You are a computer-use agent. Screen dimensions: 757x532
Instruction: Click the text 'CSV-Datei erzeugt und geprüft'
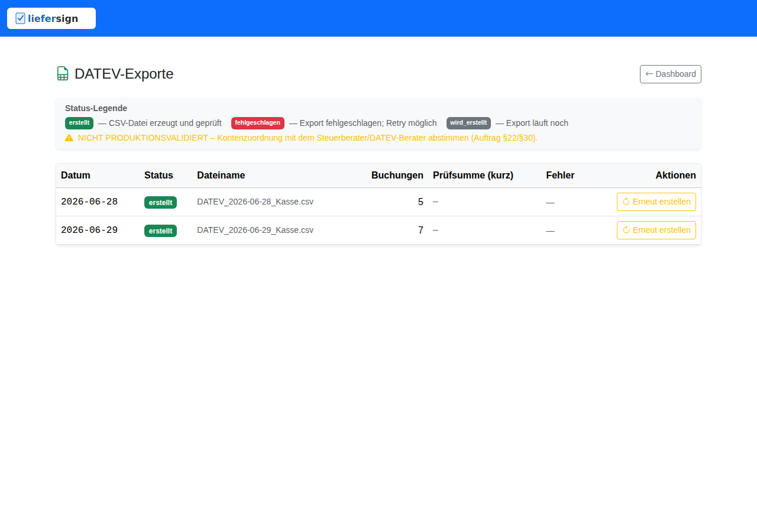165,123
